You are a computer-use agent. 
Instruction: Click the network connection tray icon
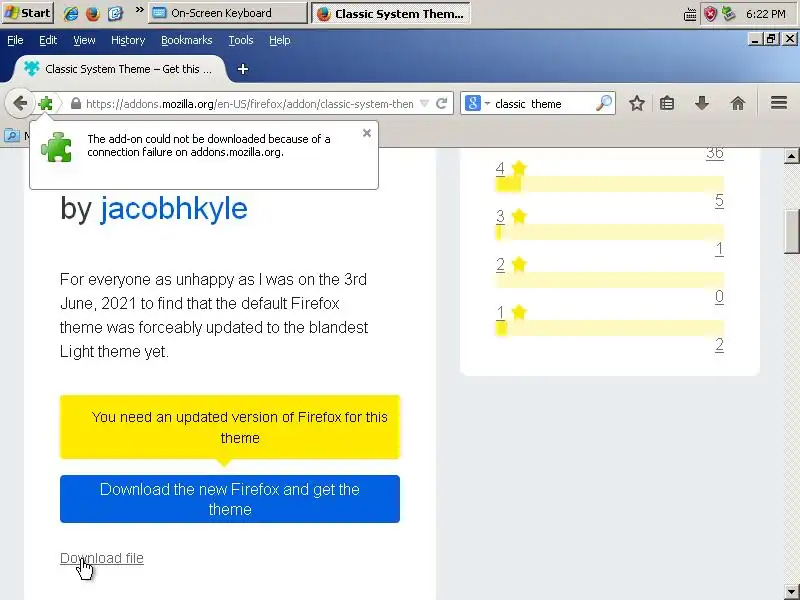729,14
